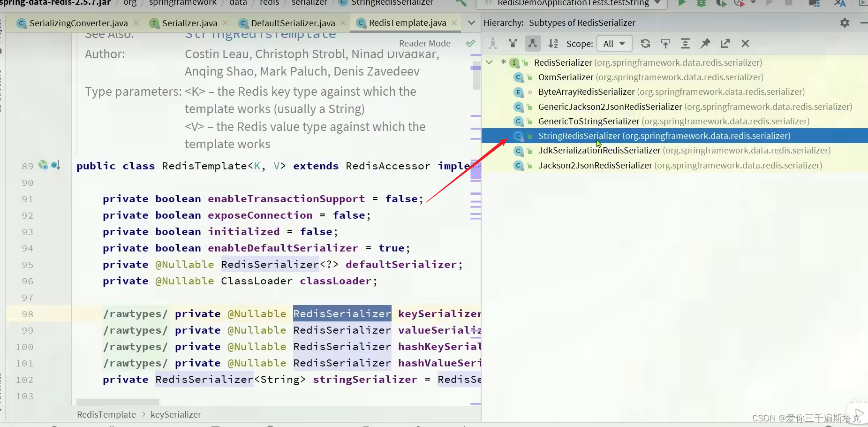Open hidden editor tabs chevron

tap(472, 23)
